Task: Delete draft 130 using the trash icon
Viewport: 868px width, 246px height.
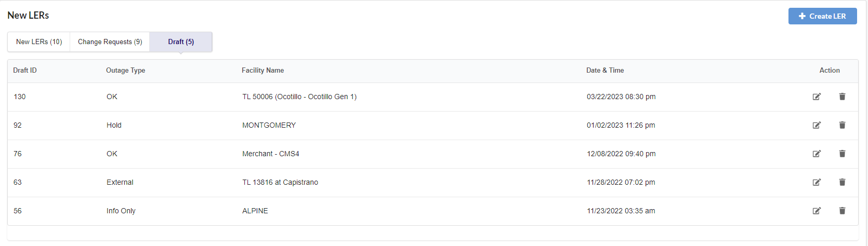Action: coord(842,97)
